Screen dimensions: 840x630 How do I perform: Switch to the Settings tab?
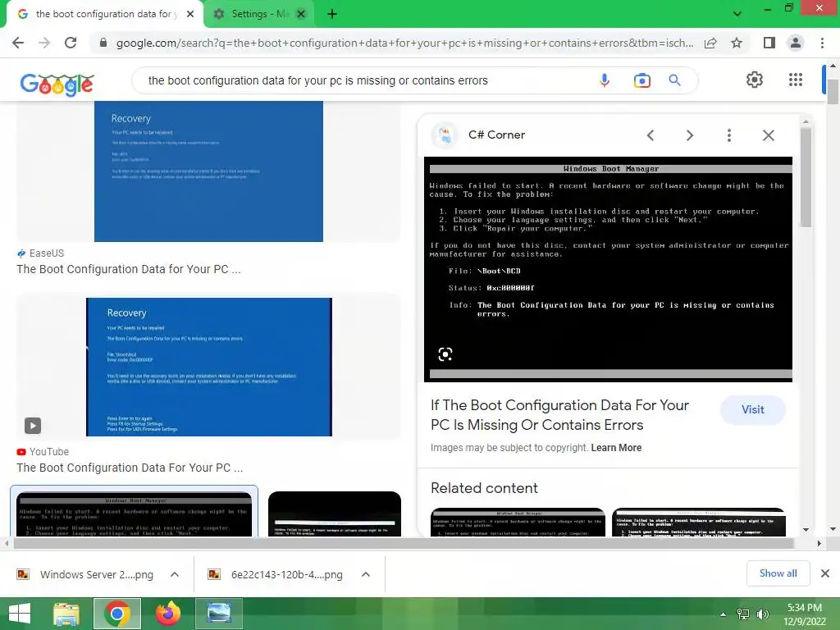259,14
